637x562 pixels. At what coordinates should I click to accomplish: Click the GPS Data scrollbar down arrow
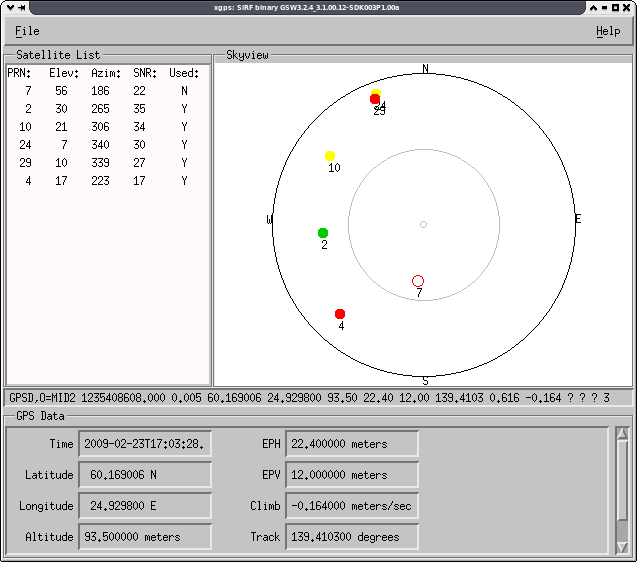622,547
